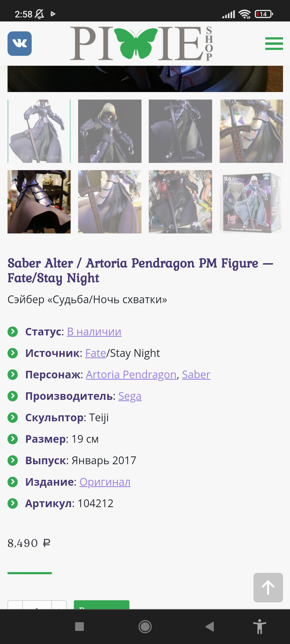
Task: Tap the recent apps square icon
Action: point(79,627)
